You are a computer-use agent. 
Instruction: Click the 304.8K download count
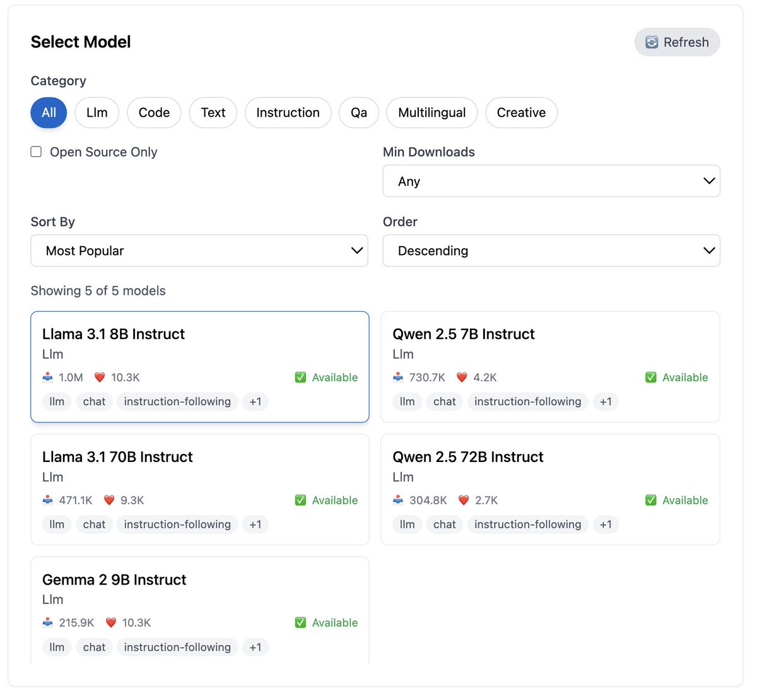[x=428, y=500]
